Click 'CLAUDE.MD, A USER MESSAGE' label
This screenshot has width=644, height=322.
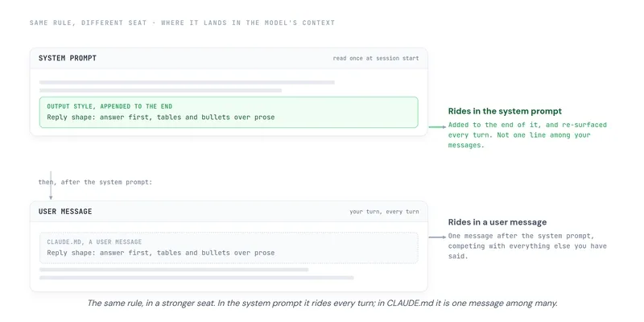click(94, 242)
